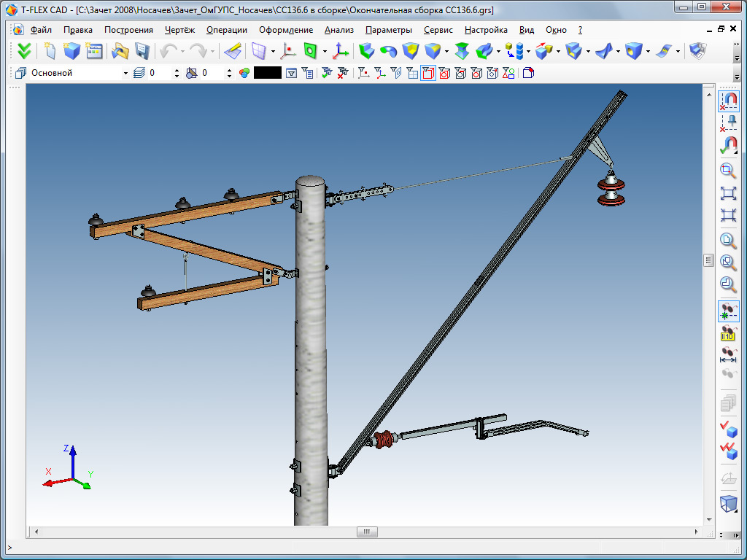Expand the Redo history dropdown arrow
The height and width of the screenshot is (560, 747).
[x=212, y=51]
